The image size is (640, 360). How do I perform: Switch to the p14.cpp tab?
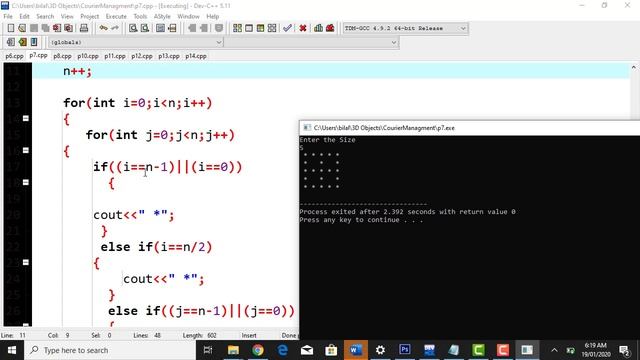click(196, 56)
